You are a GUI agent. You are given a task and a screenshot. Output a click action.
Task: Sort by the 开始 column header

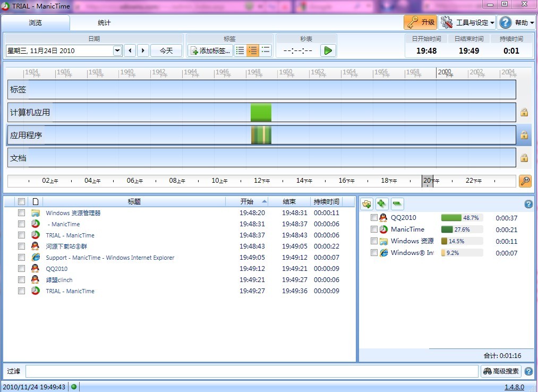pos(247,201)
